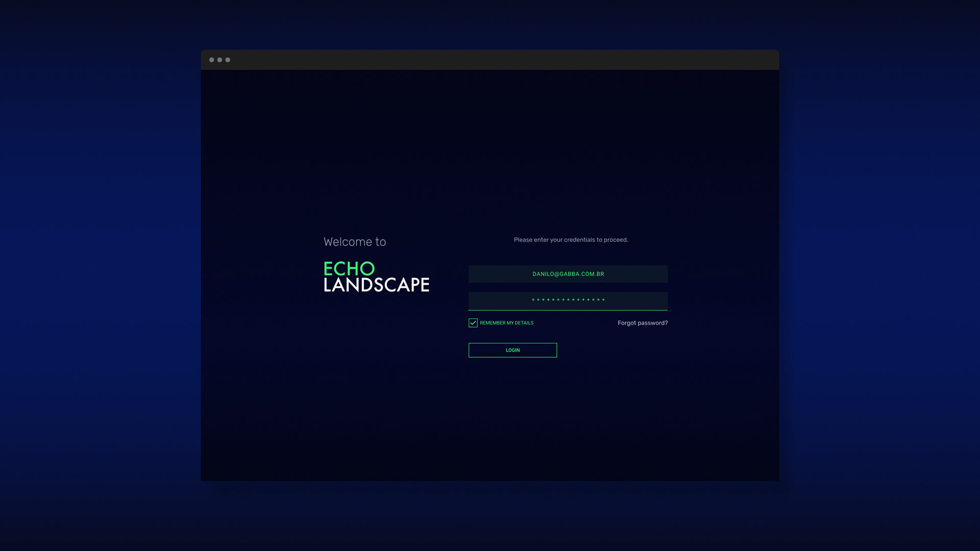Screen dimensions: 980x551
Task: Focus the email field showing DANILO@GABBA.COM.BR
Action: tap(568, 274)
